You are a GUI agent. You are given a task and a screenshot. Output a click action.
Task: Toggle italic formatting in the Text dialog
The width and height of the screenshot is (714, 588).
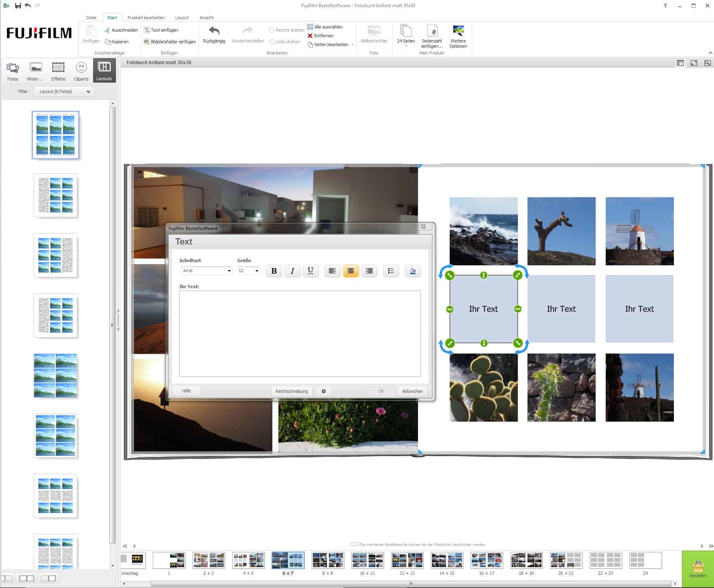pos(292,271)
